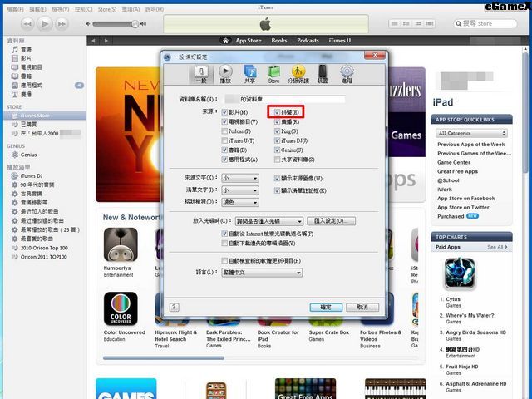Open the Game Center quick link
The width and height of the screenshot is (532, 399).
point(454,162)
